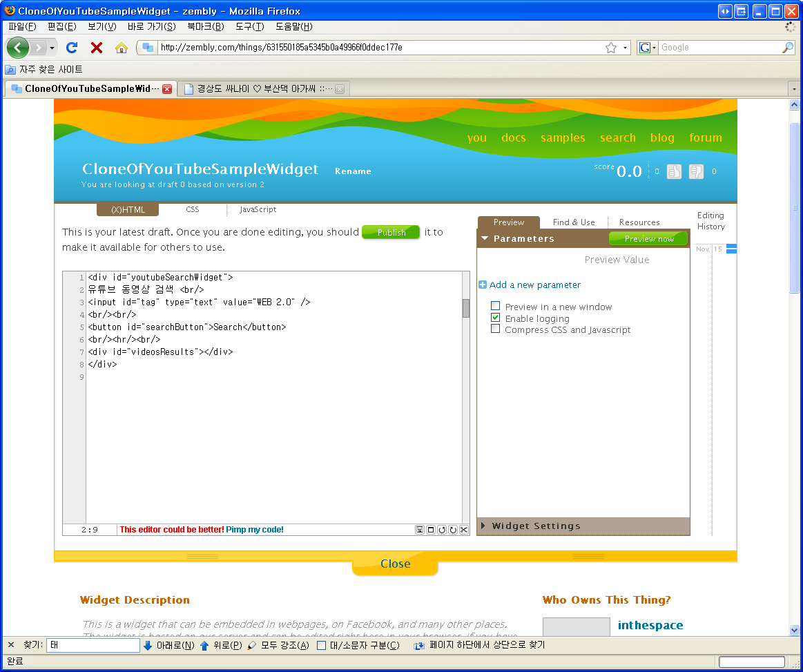This screenshot has height=672, width=803.
Task: Open the inthespace owner profile link
Action: pos(650,626)
